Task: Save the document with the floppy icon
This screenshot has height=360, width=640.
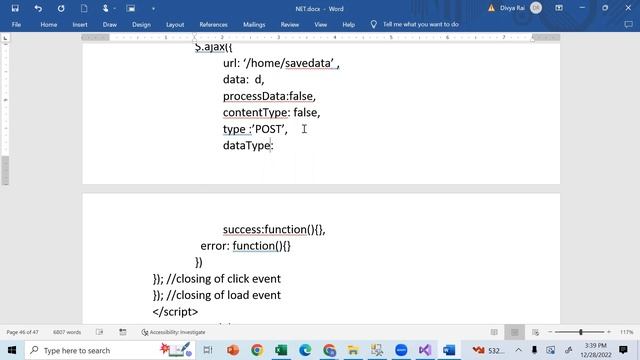Action: pyautogui.click(x=15, y=8)
